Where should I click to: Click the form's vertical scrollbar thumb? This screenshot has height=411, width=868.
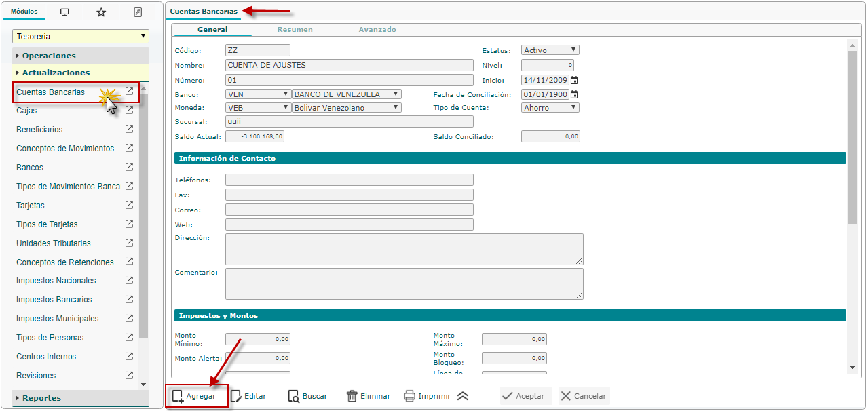point(852,137)
